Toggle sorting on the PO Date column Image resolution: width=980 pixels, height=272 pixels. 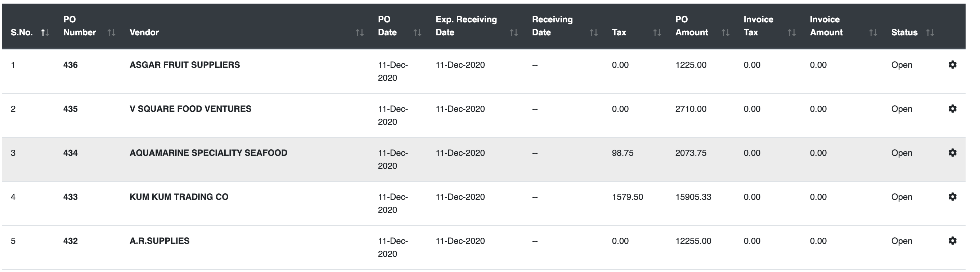click(x=417, y=33)
